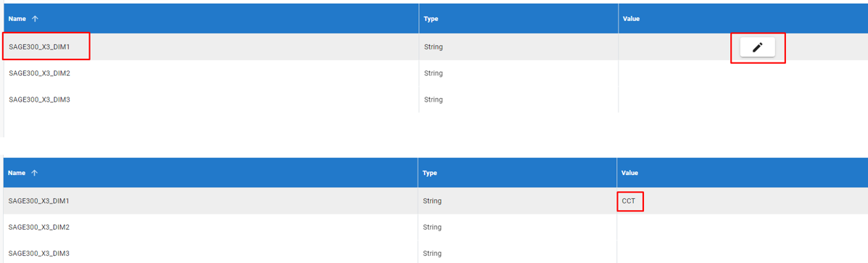868x263 pixels.
Task: Select SAGE300_X3_DIM3 row in lower table
Action: (x=434, y=253)
